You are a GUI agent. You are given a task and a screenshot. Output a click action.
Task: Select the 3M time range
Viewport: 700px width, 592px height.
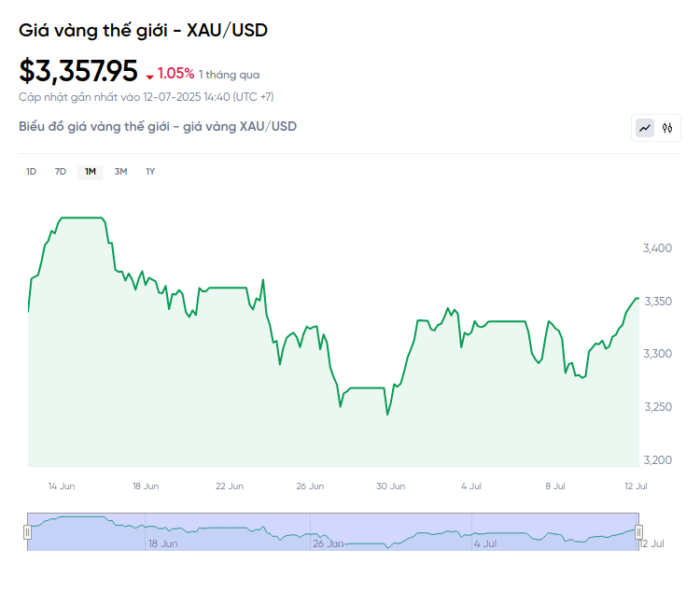(x=120, y=172)
